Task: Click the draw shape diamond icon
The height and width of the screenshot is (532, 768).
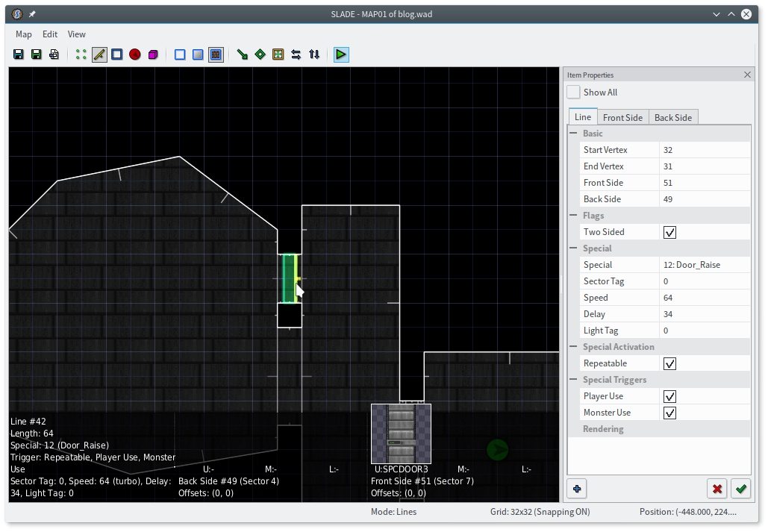Action: pyautogui.click(x=260, y=54)
